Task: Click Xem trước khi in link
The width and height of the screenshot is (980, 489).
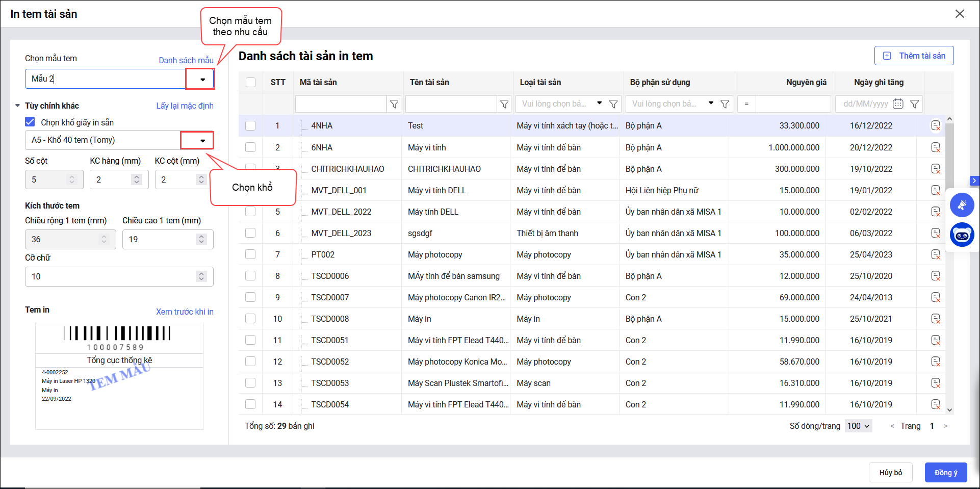Action: click(185, 312)
